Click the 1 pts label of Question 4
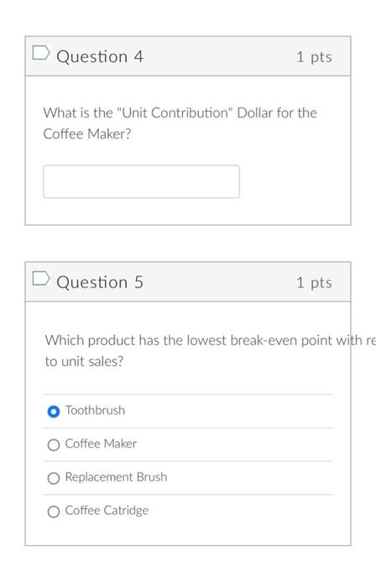The image size is (376, 588). click(314, 57)
